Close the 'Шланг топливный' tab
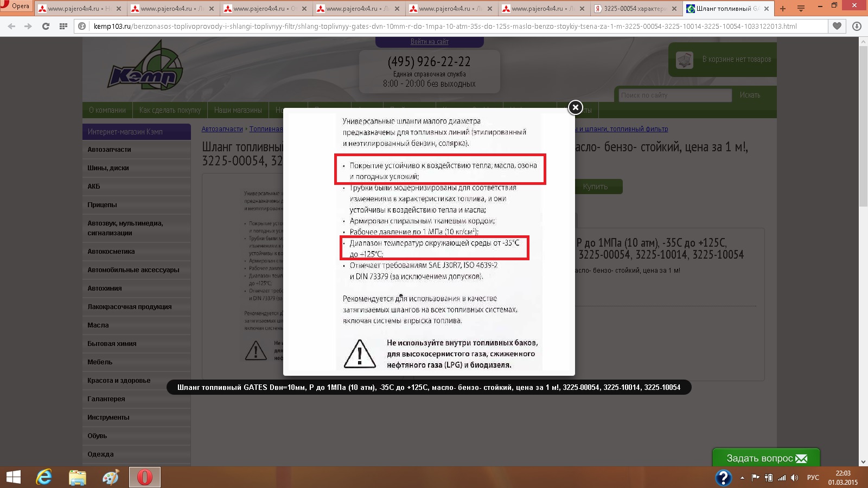Screen dimensions: 868x488 pos(767,9)
